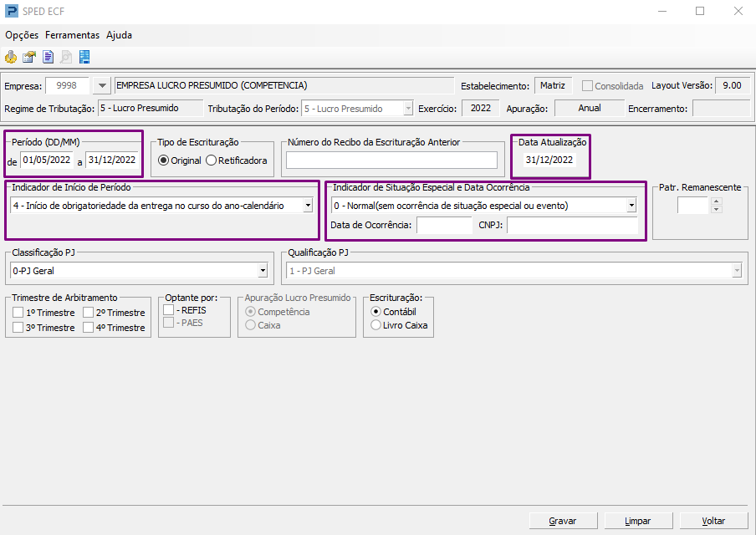This screenshot has height=535, width=756.
Task: Click the blue building toolbar icon
Action: 84,58
